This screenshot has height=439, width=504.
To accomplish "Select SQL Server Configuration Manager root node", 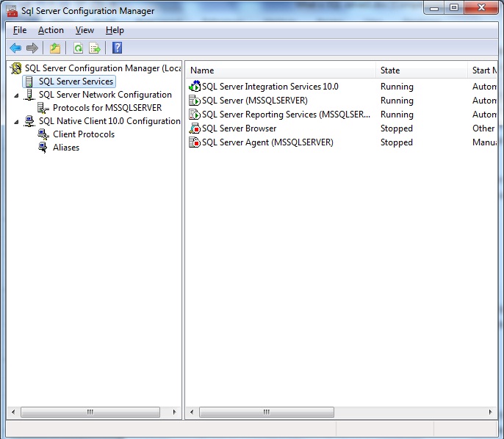I will coord(103,68).
